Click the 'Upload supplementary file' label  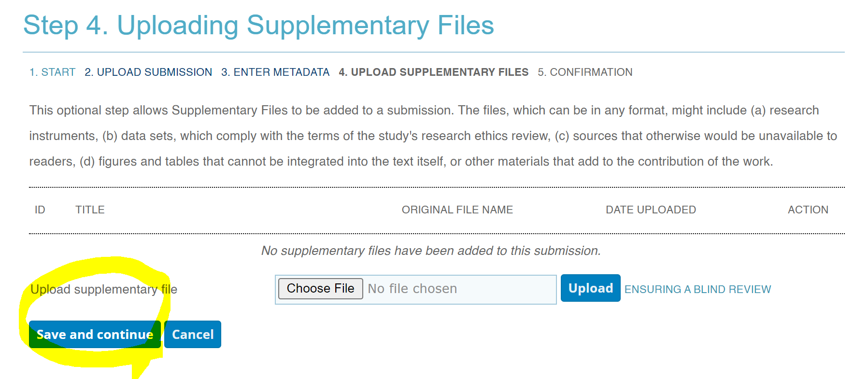tap(104, 289)
